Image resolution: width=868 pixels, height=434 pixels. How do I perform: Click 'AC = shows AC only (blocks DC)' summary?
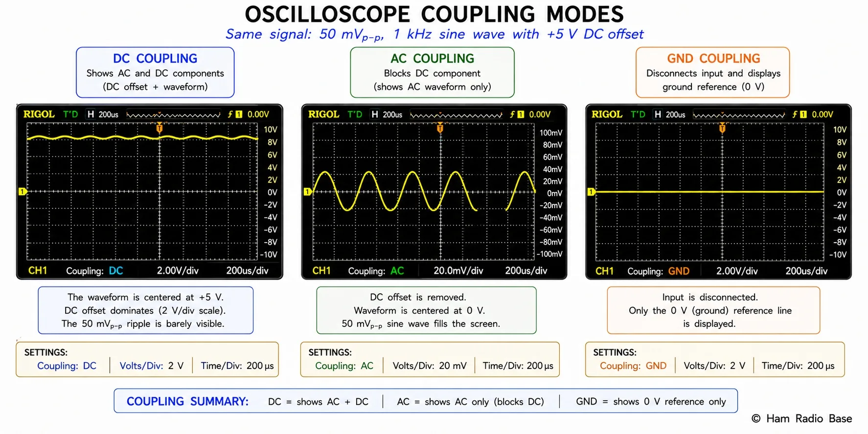pyautogui.click(x=471, y=402)
